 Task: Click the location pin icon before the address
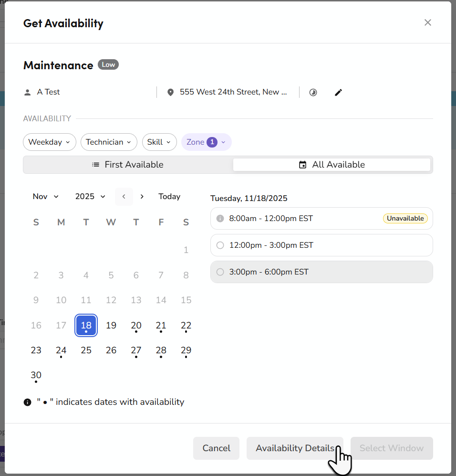coord(170,92)
